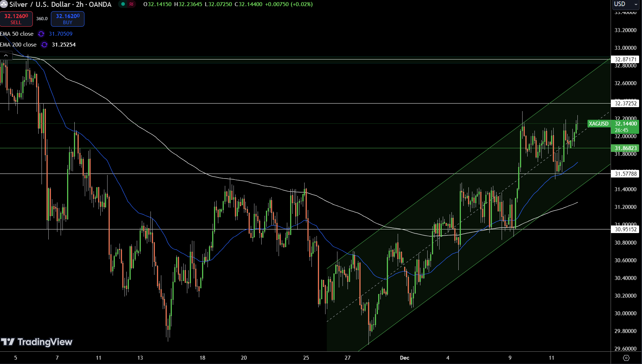The width and height of the screenshot is (642, 364).
Task: Click the 30.60000 price axis tick
Action: click(x=625, y=260)
